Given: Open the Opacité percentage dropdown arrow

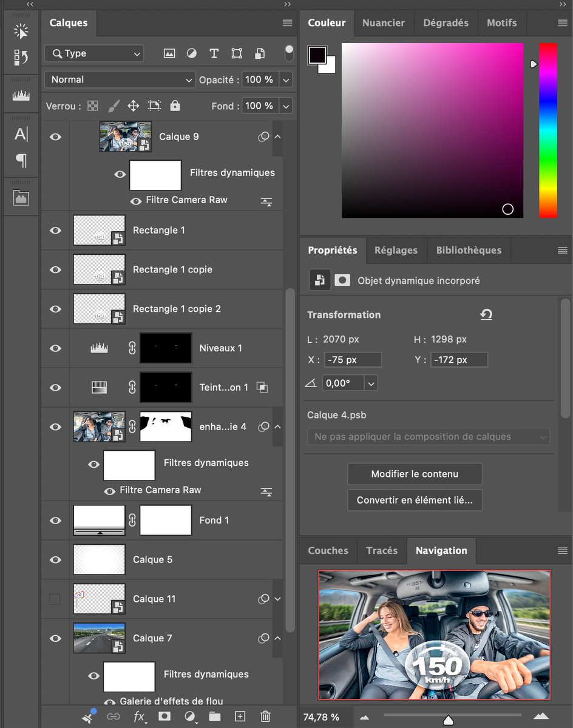Looking at the screenshot, I should [x=286, y=79].
